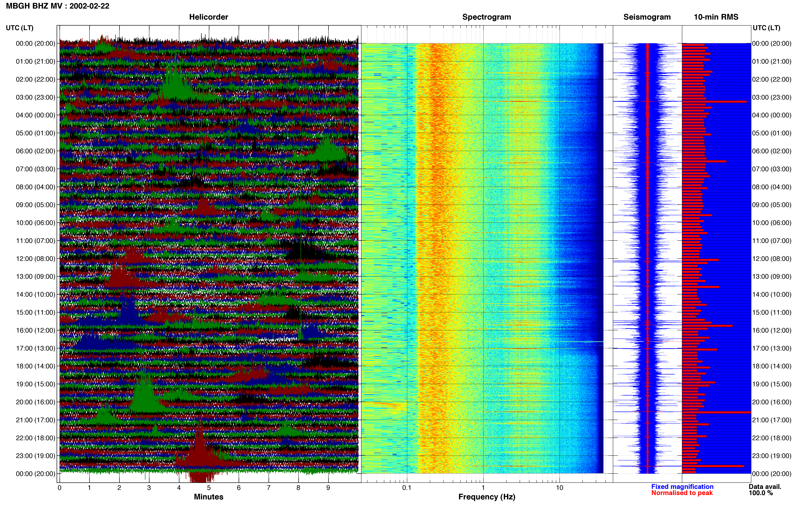Image resolution: width=812 pixels, height=508 pixels.
Task: Click the red 'Normalised to peak' legend text
Action: point(682,493)
